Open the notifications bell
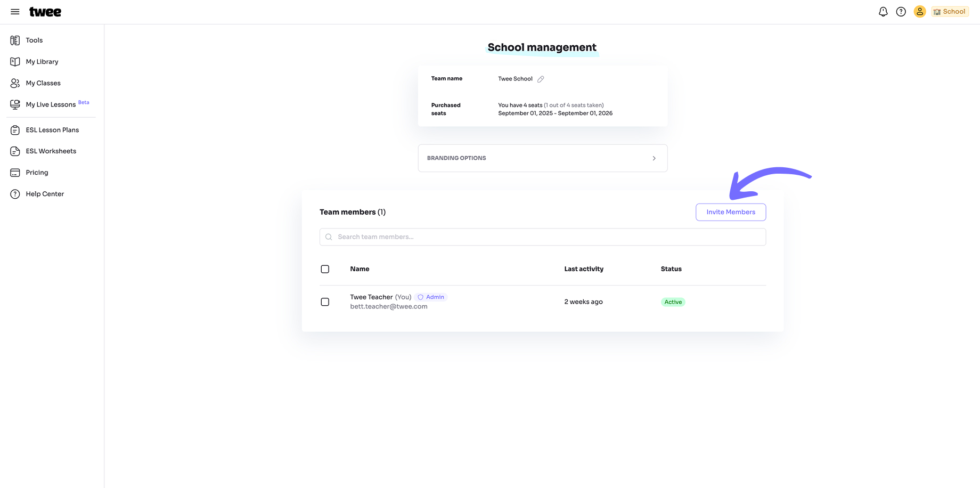980x488 pixels. point(883,12)
